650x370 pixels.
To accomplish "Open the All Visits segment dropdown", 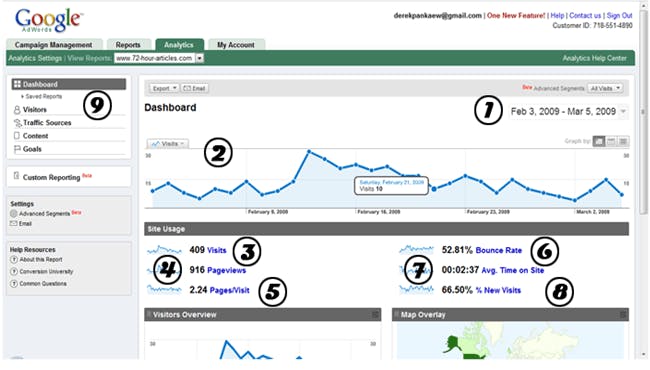I will 605,88.
